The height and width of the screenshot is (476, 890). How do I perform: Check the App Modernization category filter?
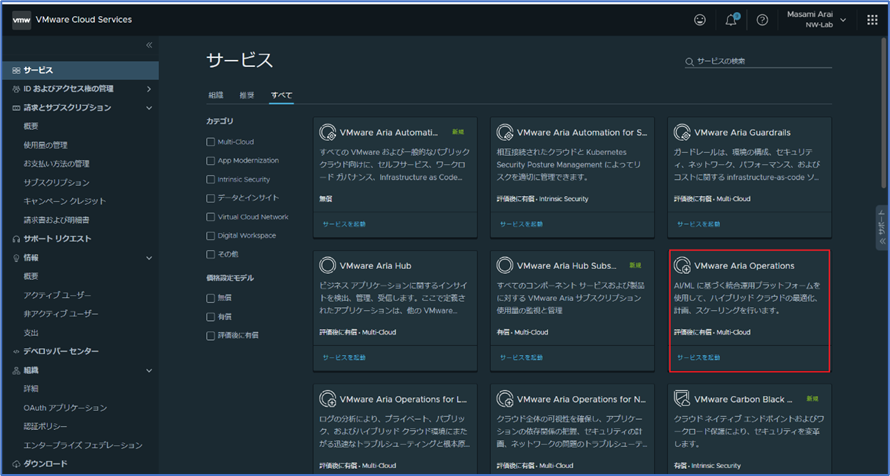[x=211, y=161]
